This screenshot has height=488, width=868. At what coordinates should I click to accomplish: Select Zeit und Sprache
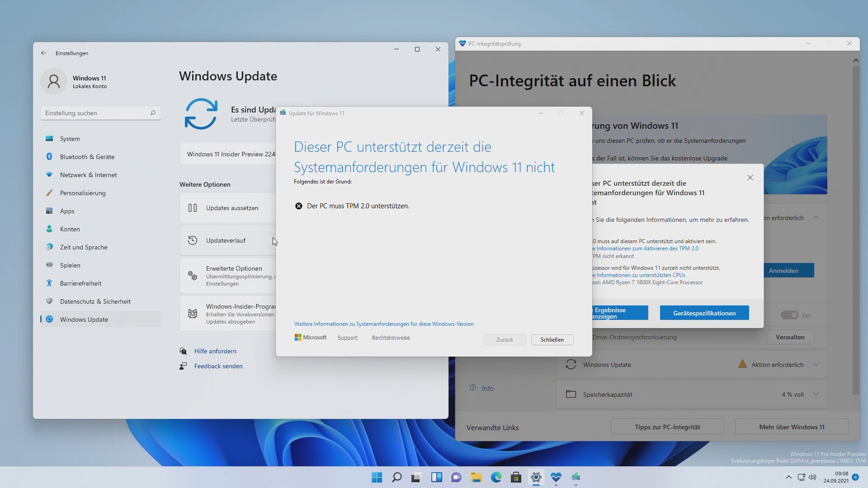pyautogui.click(x=100, y=247)
